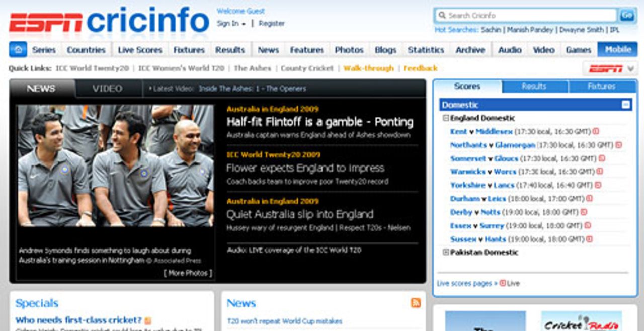Open 'T20 won't repeat World Cup mistakes' article
This screenshot has width=644, height=331.
(285, 321)
